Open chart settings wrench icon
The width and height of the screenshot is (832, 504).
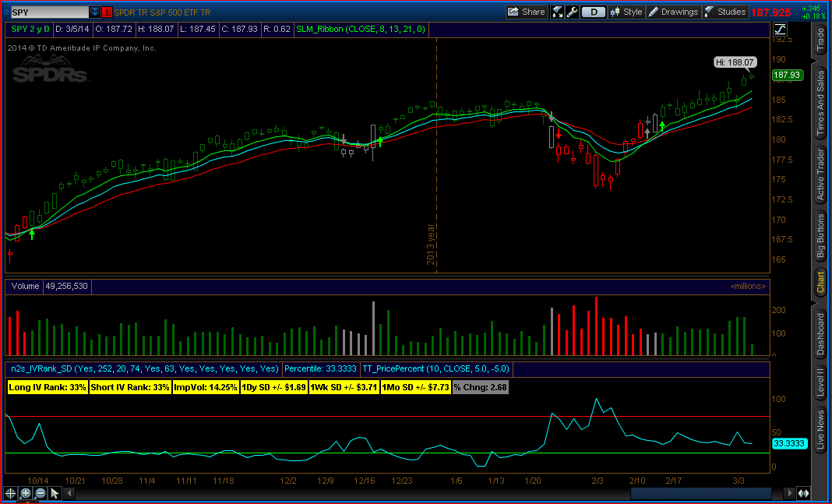tap(572, 12)
